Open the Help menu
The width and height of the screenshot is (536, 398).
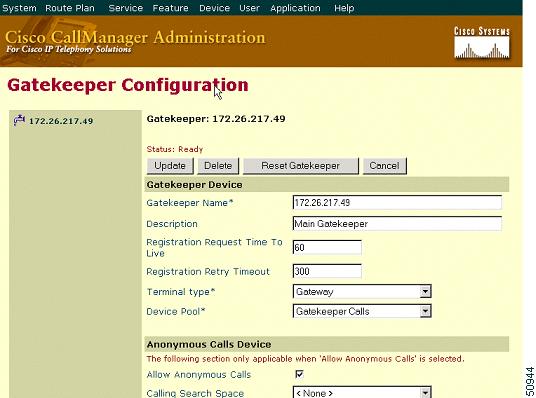pos(344,8)
